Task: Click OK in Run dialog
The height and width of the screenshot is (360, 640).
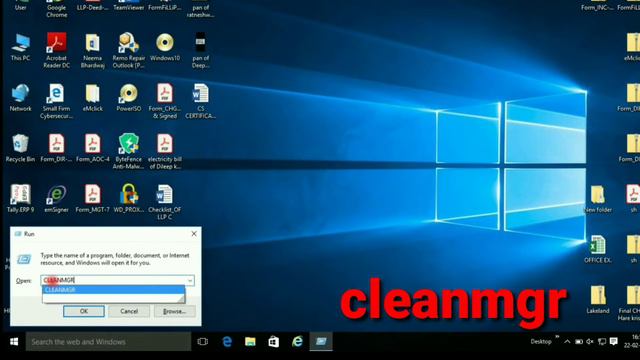Action: [84, 311]
